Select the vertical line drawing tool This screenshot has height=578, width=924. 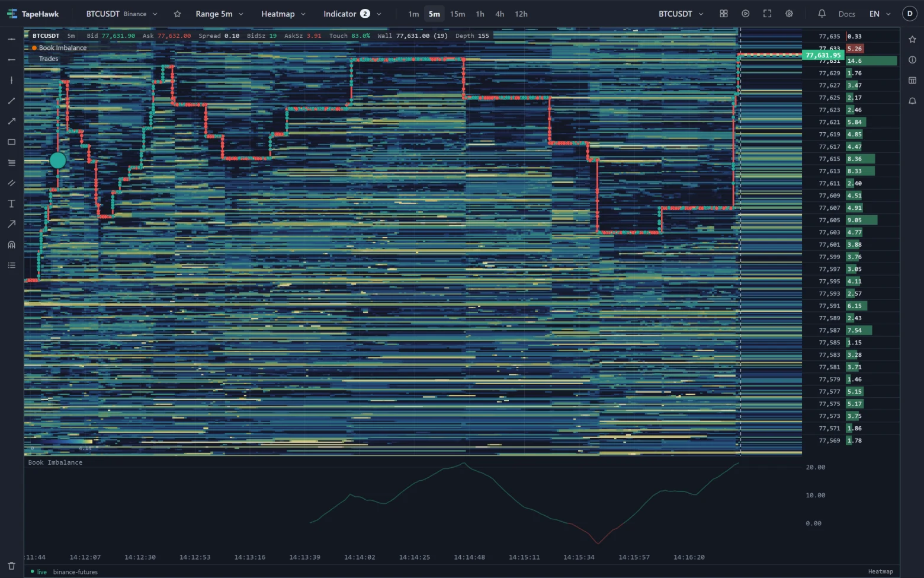[11, 80]
